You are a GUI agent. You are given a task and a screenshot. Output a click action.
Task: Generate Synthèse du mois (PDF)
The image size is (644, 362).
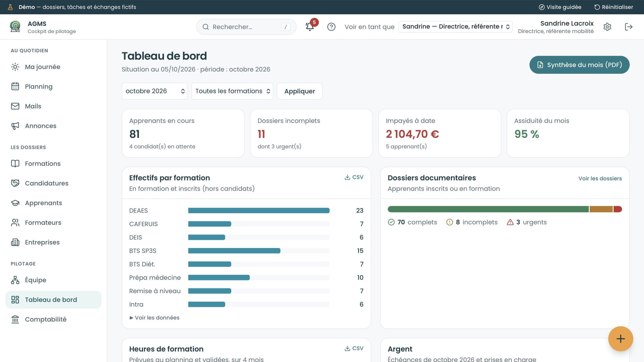click(x=579, y=65)
